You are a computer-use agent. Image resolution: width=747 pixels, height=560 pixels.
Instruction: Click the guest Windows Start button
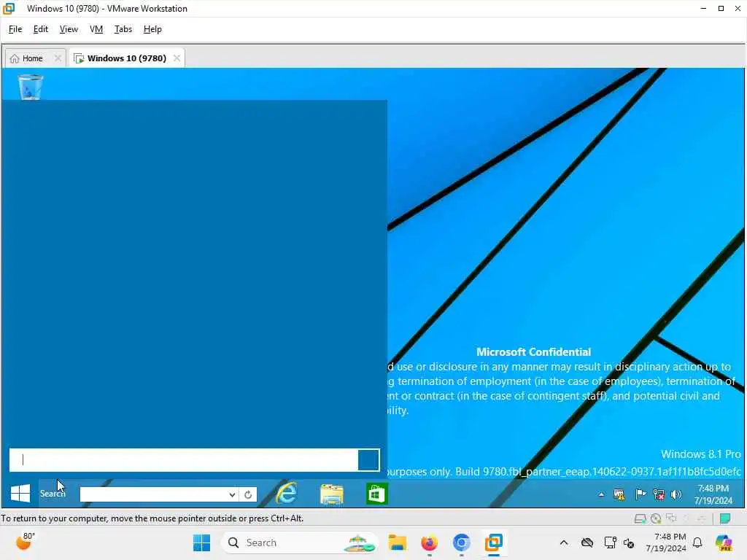(x=20, y=494)
